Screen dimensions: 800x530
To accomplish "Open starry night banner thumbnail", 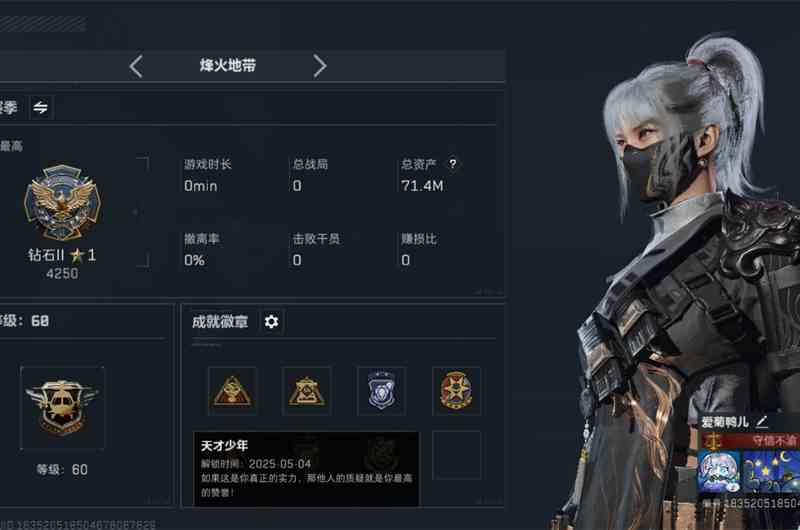I will pyautogui.click(x=771, y=471).
